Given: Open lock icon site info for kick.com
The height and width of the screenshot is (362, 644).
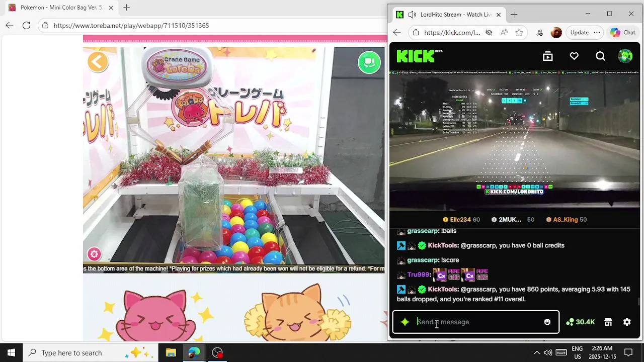Looking at the screenshot, I should click(x=416, y=32).
